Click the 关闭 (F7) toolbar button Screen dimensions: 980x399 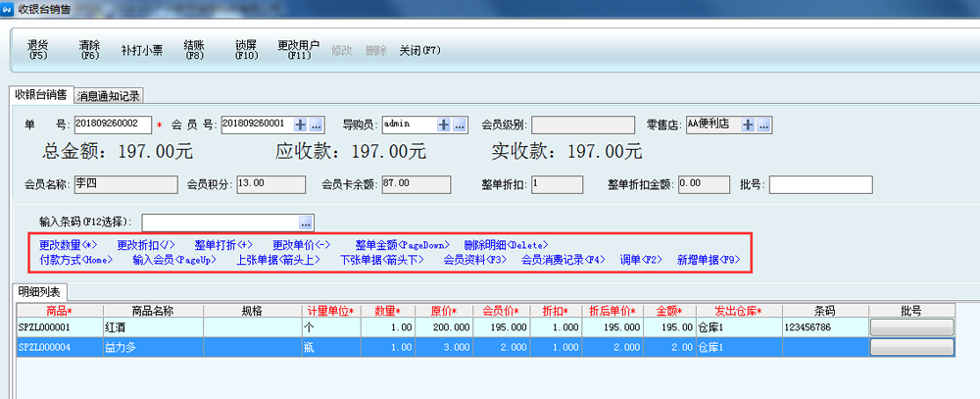(419, 50)
